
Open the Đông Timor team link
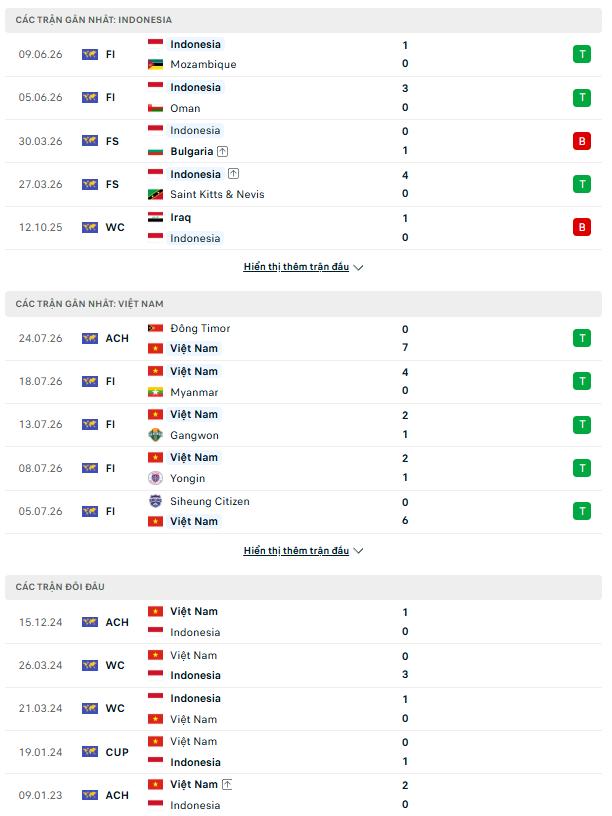coord(200,328)
